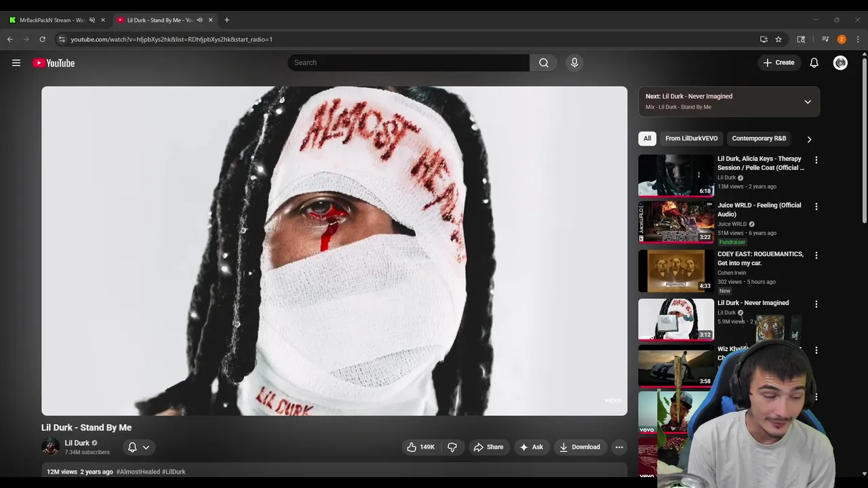
Task: Open a new browser tab
Action: coord(226,20)
